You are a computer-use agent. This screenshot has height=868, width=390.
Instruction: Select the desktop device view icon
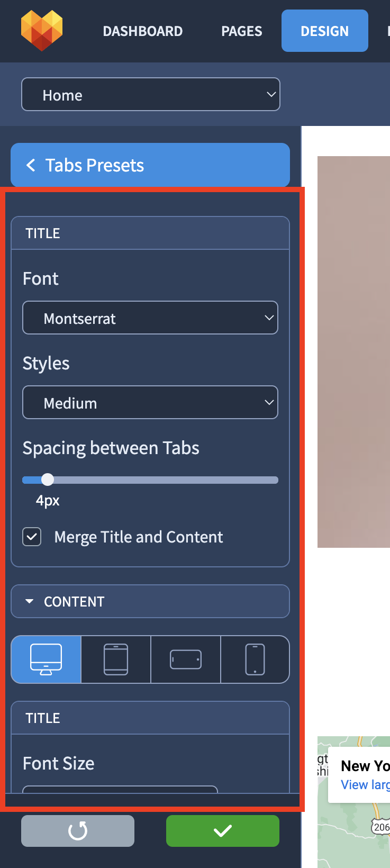[46, 659]
